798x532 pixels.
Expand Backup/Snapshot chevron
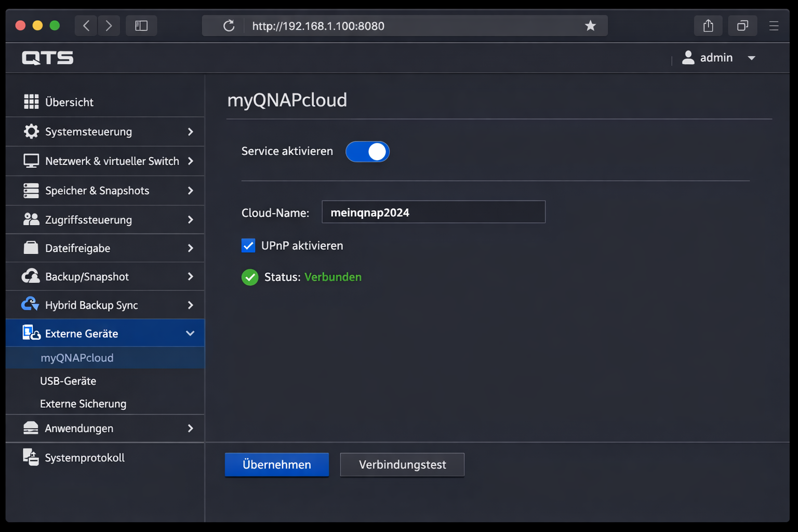[191, 276]
